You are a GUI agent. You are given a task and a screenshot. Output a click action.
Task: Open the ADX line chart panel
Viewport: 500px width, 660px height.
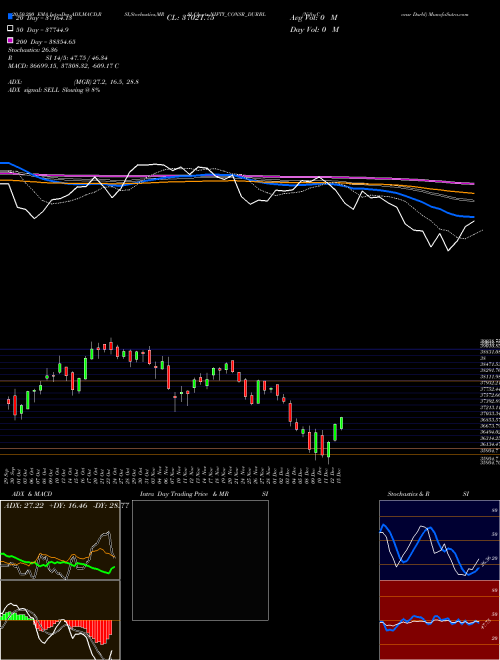click(x=60, y=540)
